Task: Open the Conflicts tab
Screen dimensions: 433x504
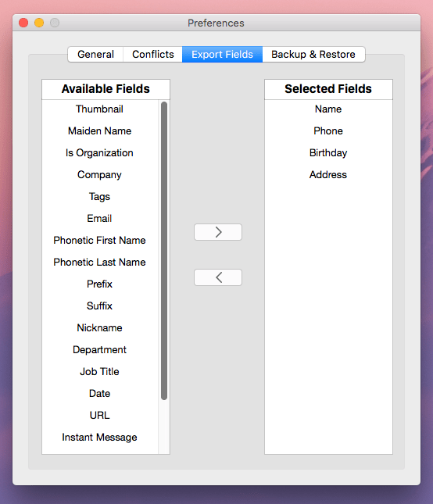Action: coord(153,55)
